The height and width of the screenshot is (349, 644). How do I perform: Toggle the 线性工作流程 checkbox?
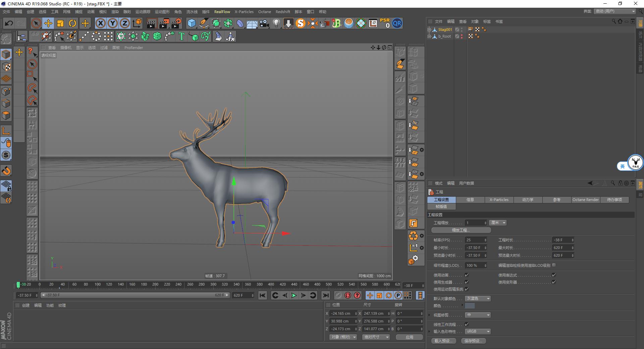[x=467, y=324]
